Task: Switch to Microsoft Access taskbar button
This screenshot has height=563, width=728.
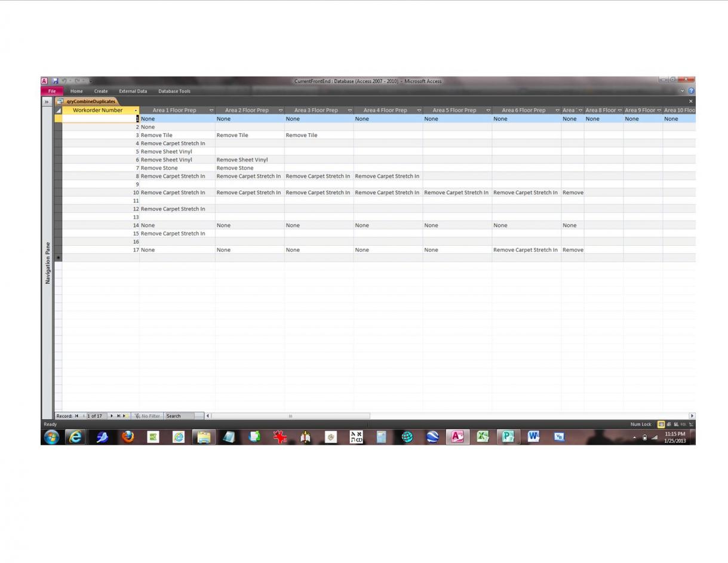Action: coord(457,437)
